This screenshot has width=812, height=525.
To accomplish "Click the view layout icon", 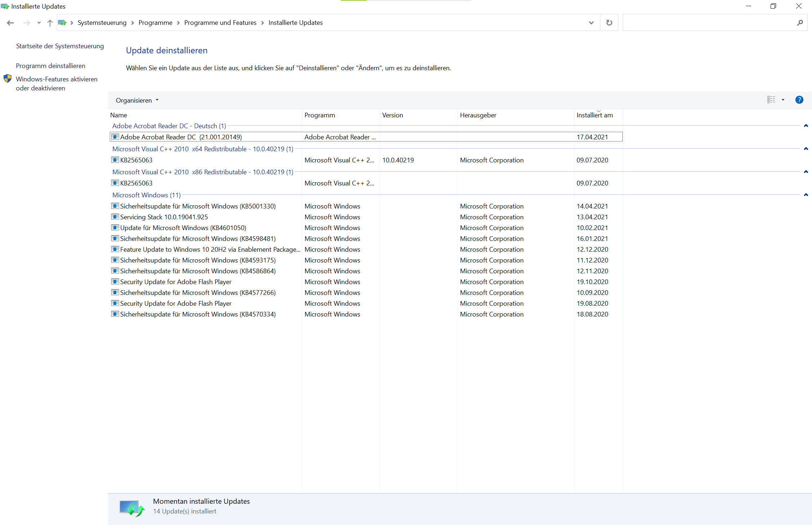I will click(771, 100).
